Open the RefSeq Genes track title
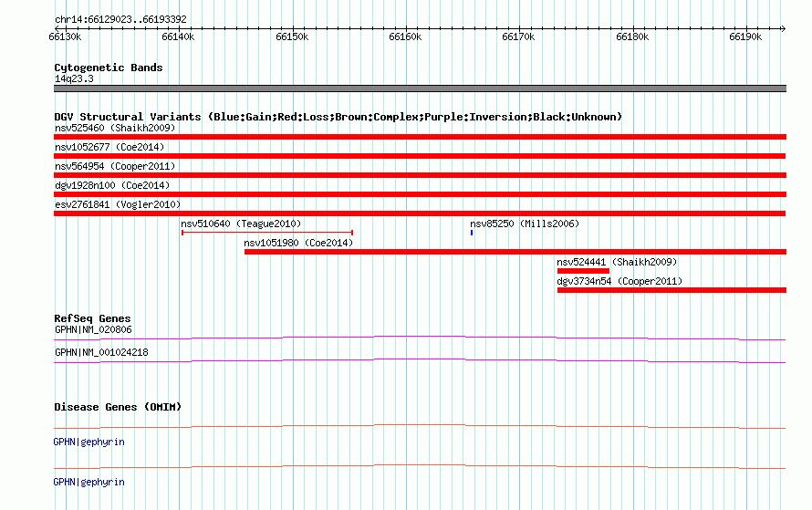The height and width of the screenshot is (510, 812). (x=92, y=318)
